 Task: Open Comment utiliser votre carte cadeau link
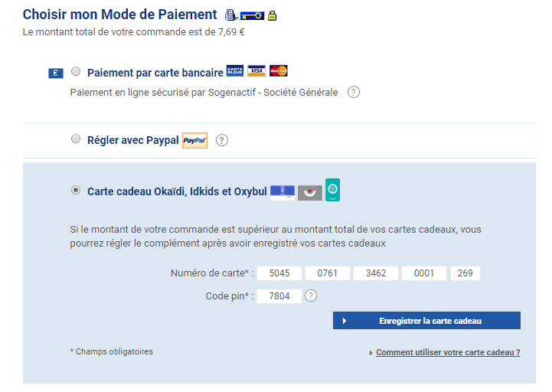point(448,352)
